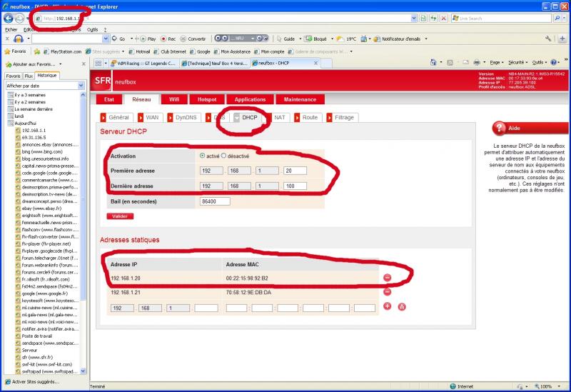Stop loading with the red X icon
Viewport: 571px width, 392px height.
coord(443,18)
